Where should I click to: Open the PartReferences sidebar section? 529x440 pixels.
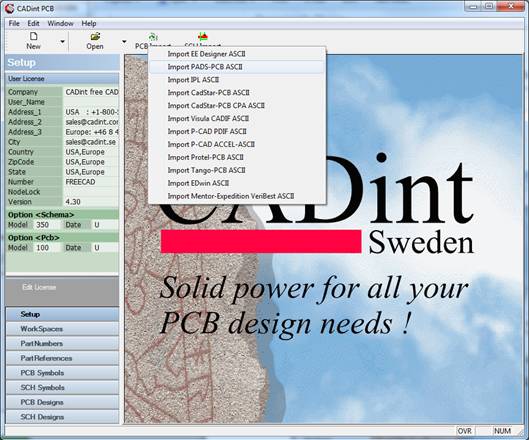pos(62,358)
